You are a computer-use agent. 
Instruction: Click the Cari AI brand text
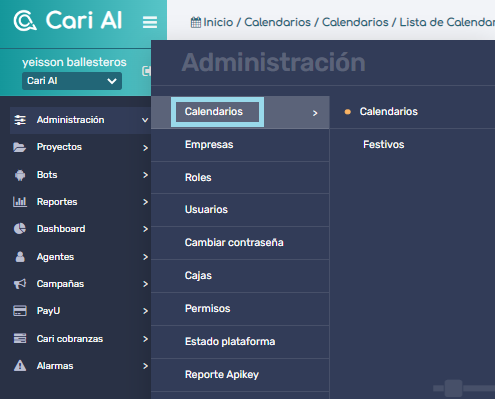84,20
